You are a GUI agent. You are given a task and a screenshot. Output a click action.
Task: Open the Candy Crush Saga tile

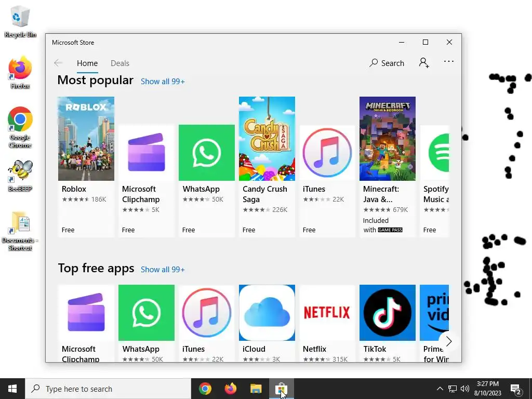[x=267, y=167]
